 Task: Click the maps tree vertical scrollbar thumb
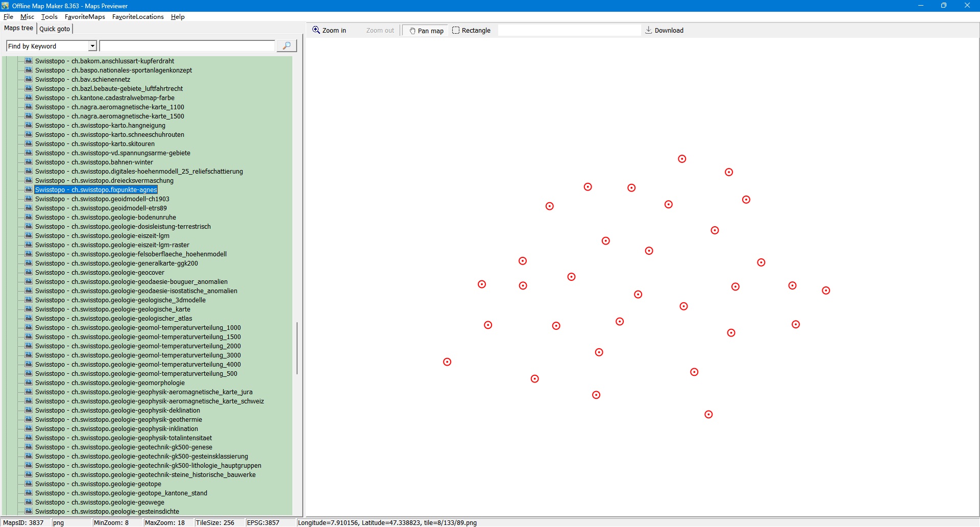297,347
